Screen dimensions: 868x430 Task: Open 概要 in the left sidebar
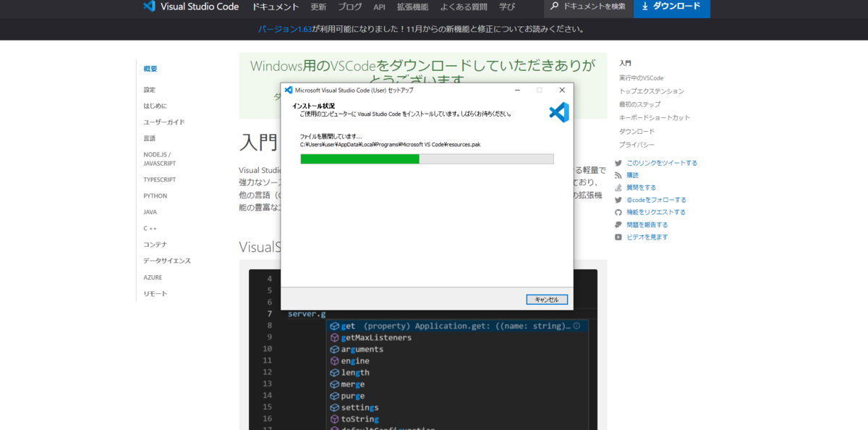pyautogui.click(x=150, y=69)
